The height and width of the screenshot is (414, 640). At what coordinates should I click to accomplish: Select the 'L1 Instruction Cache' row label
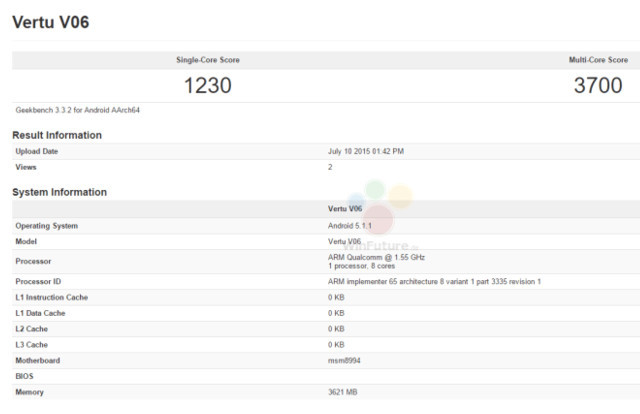52,298
